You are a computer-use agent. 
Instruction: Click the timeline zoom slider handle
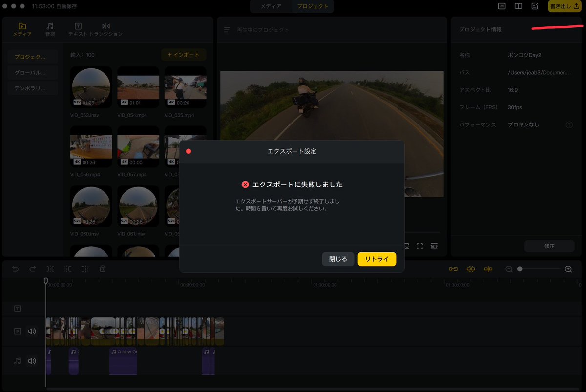pyautogui.click(x=520, y=269)
